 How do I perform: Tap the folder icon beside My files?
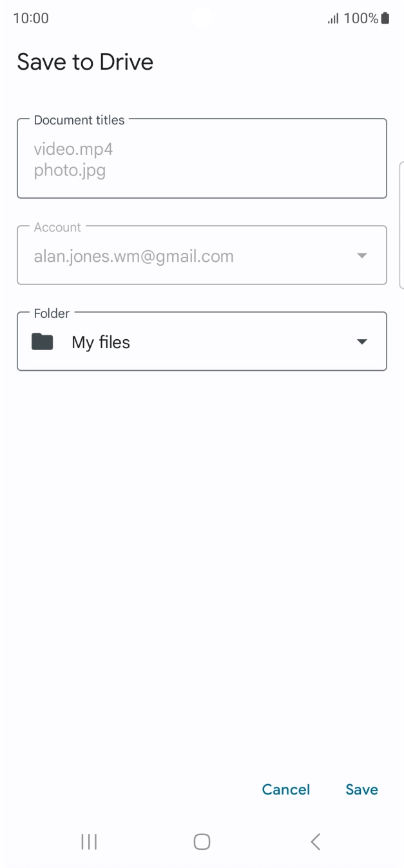click(x=43, y=342)
